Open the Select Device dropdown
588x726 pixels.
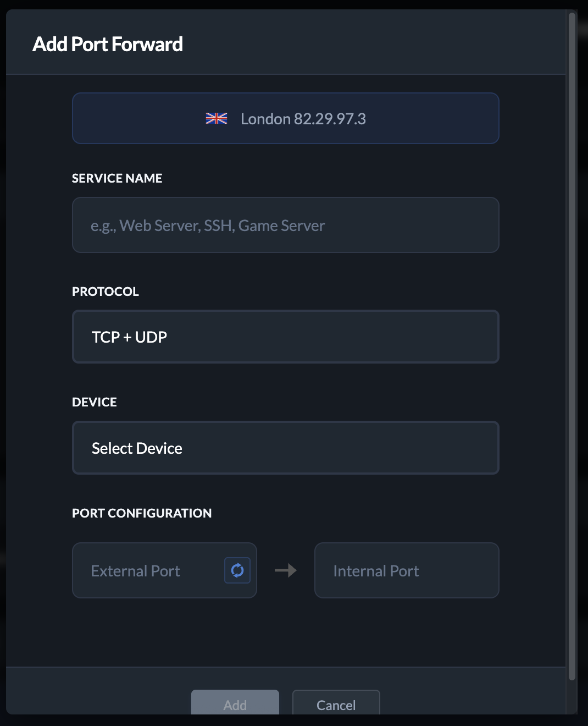(x=285, y=448)
